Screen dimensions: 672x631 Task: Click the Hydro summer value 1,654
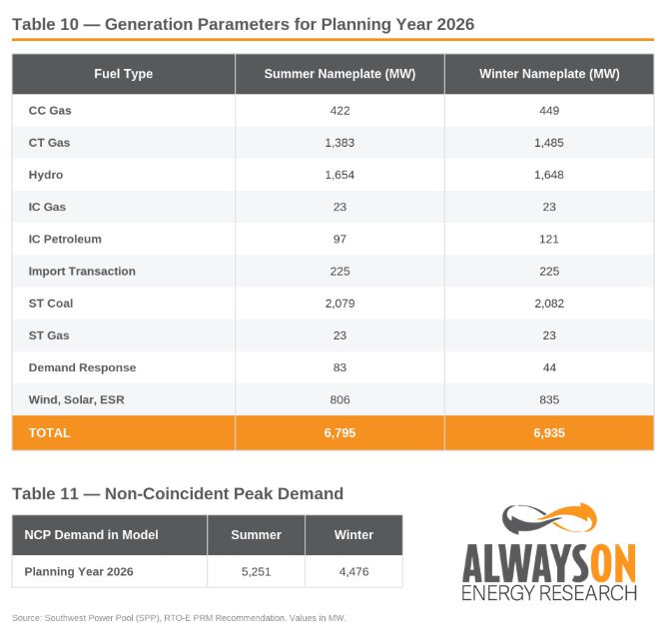339,175
